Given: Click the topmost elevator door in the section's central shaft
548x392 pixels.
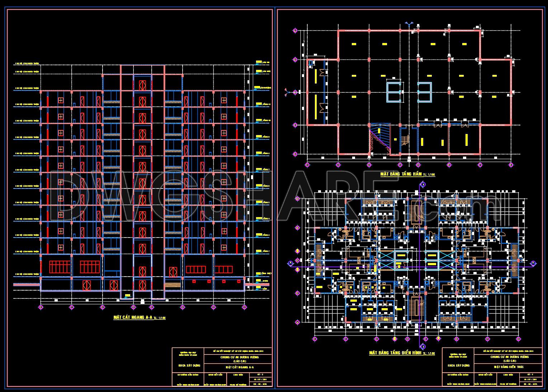Looking at the screenshot, I should tap(142, 85).
